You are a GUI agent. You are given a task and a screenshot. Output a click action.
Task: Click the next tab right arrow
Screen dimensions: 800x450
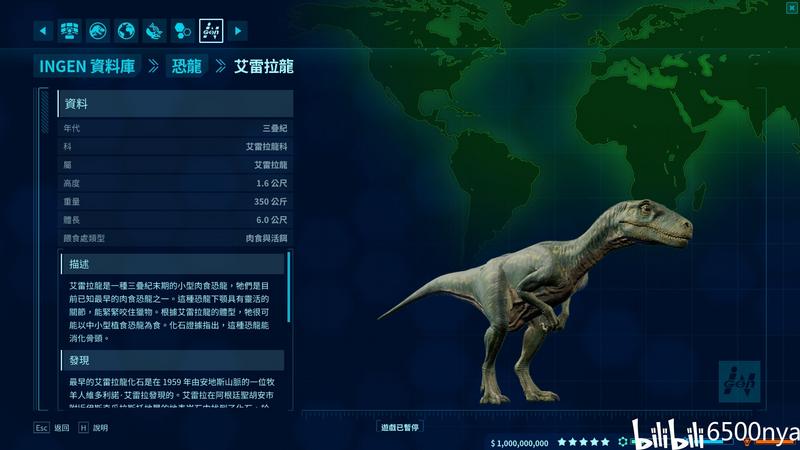point(238,31)
